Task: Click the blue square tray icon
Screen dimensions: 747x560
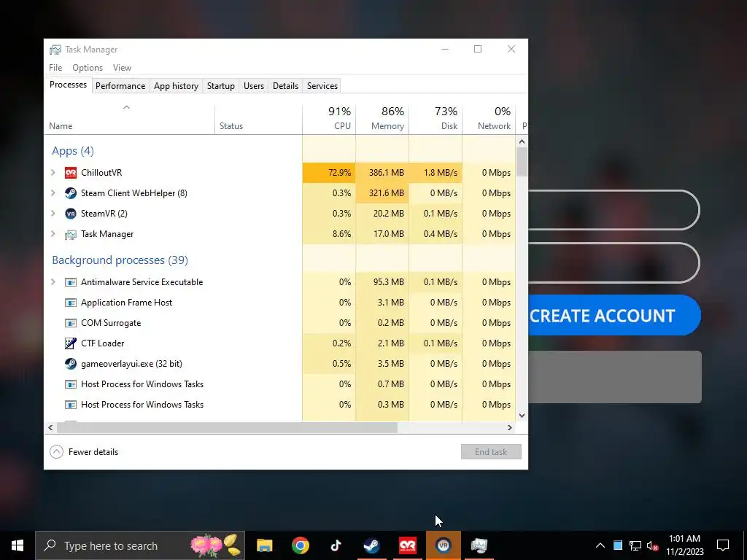Action: click(617, 545)
